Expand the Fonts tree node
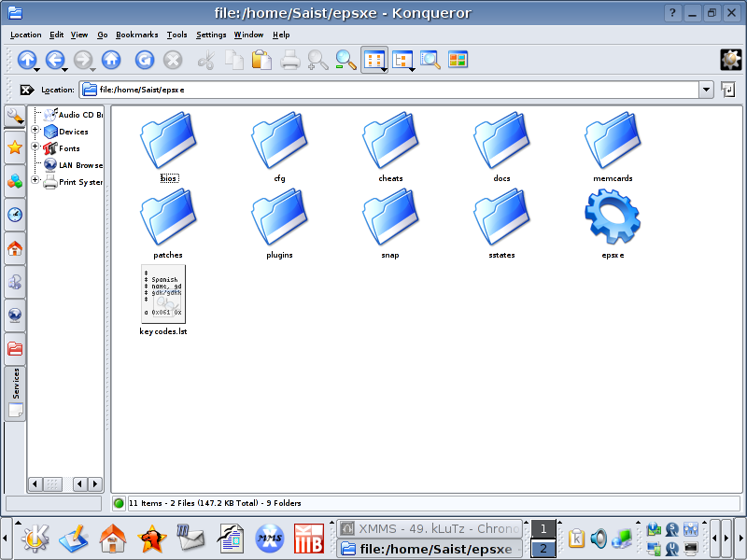 click(x=35, y=147)
